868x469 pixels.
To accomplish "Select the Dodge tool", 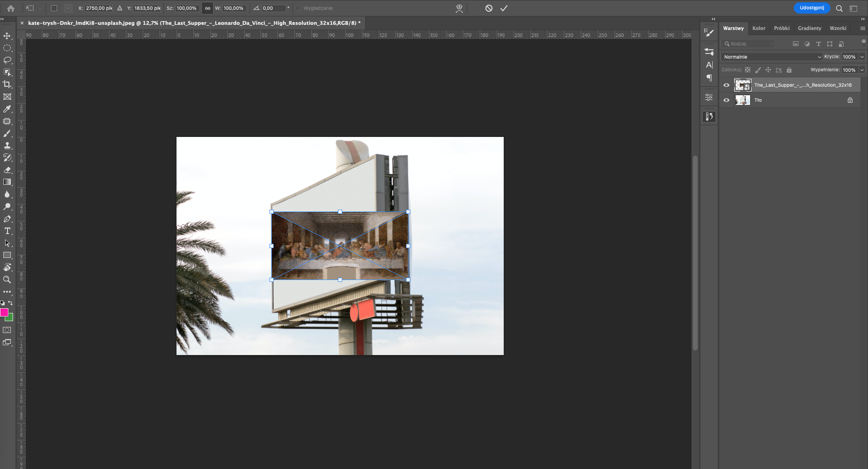I will point(7,206).
